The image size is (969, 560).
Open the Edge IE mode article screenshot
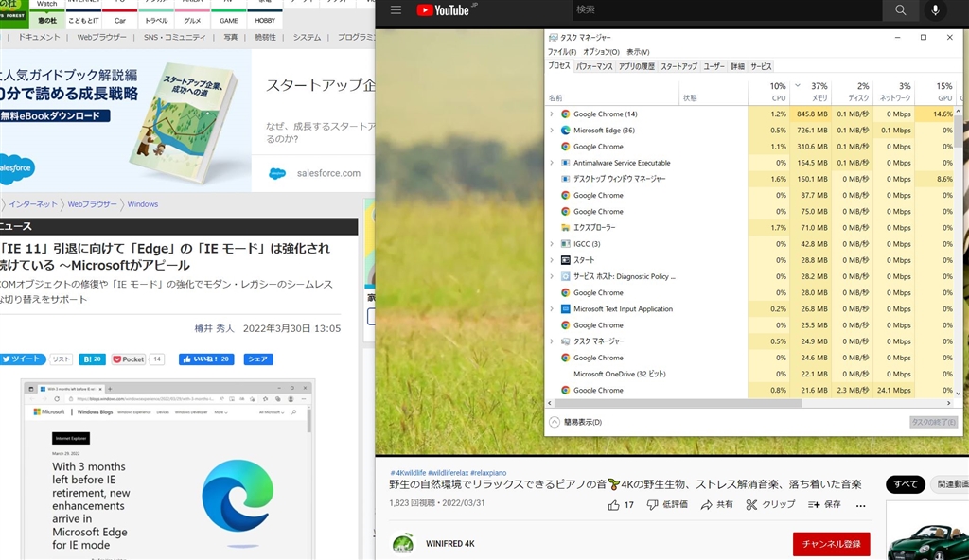pos(168,470)
